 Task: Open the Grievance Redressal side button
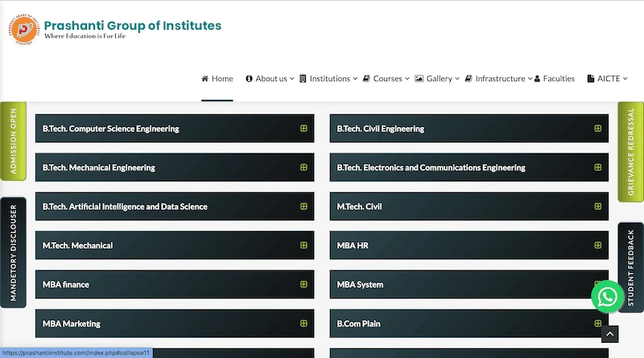630,151
